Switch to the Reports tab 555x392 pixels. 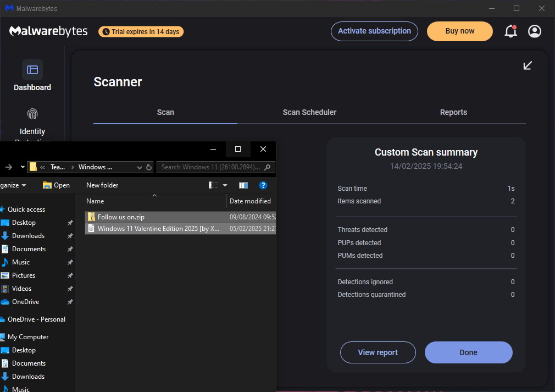click(x=453, y=112)
